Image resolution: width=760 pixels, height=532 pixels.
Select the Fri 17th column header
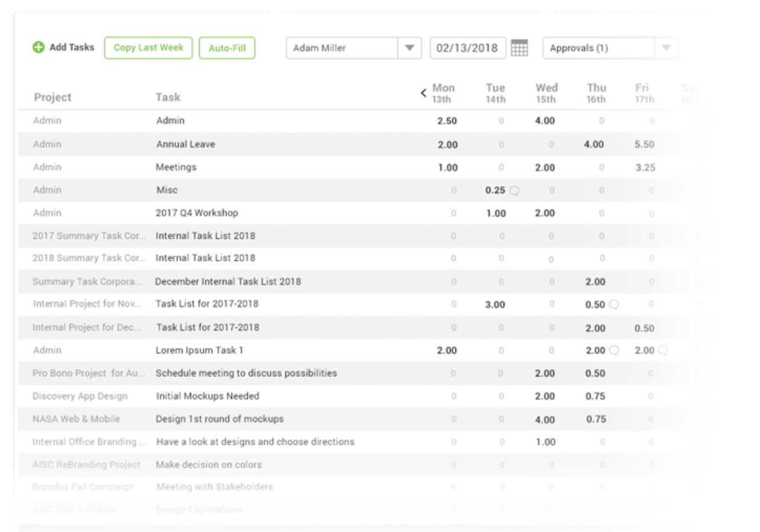click(643, 93)
